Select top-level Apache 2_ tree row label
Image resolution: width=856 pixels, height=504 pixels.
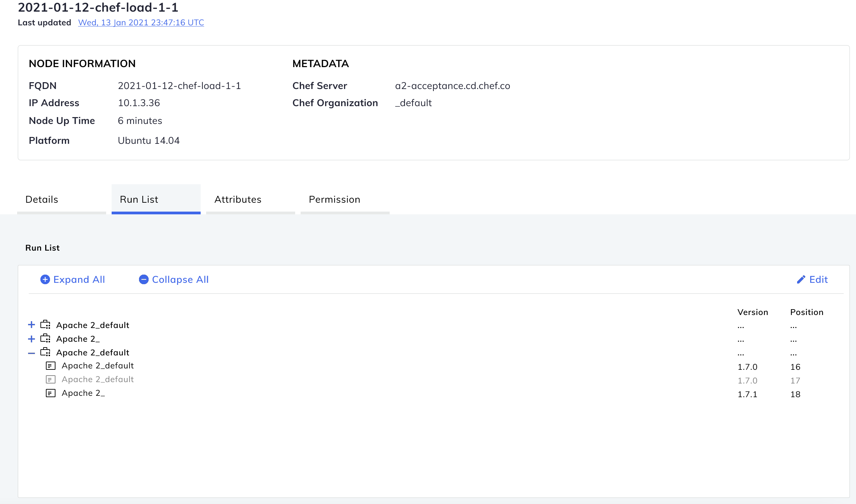click(78, 339)
